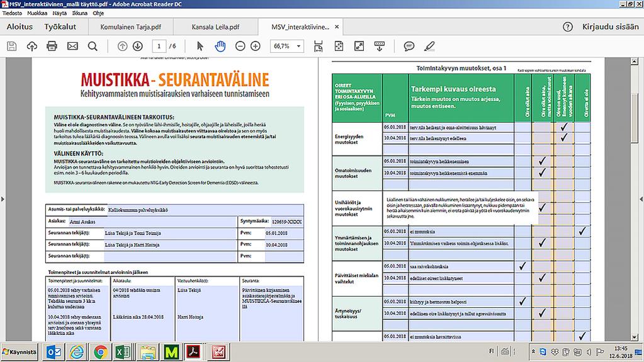Open the Käynnistä start button

tap(20, 352)
